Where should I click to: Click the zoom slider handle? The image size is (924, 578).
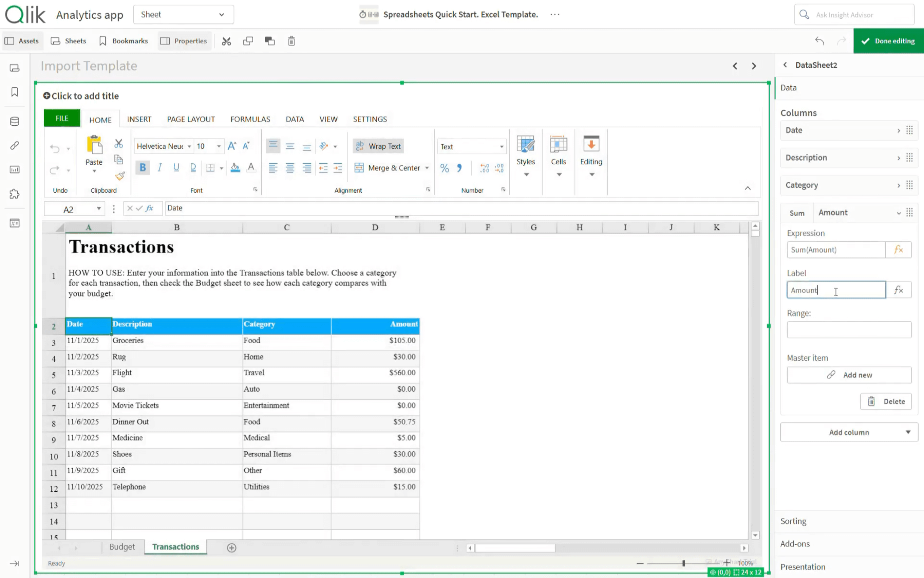click(x=683, y=563)
